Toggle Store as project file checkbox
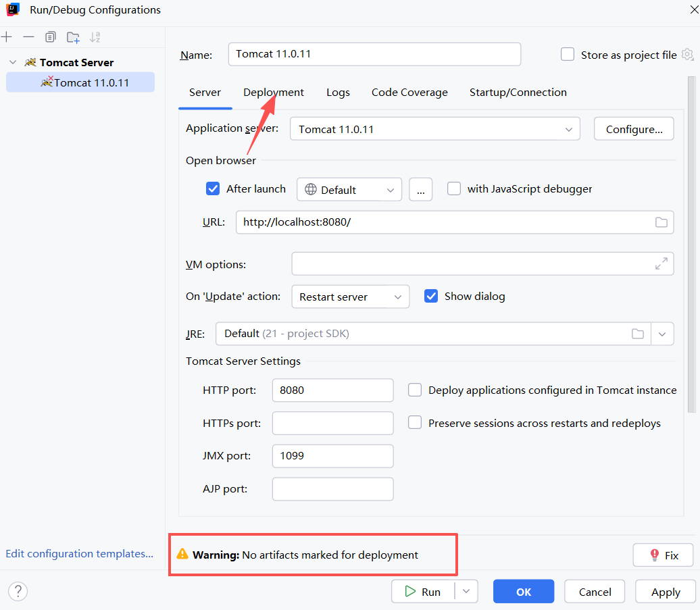 [568, 55]
